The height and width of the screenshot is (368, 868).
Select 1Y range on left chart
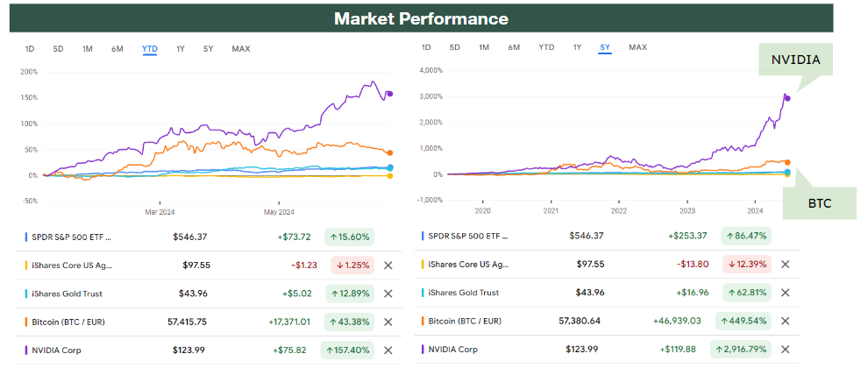[181, 49]
